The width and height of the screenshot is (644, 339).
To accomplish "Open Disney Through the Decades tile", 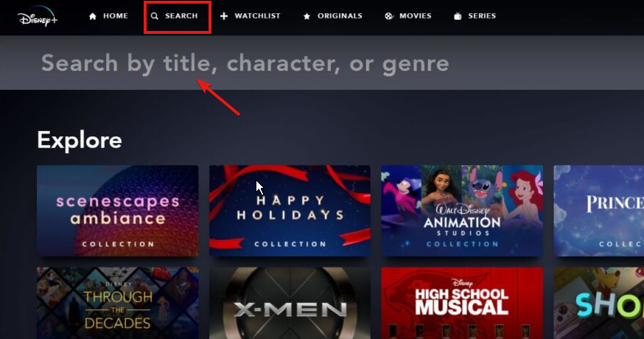I will [x=117, y=303].
